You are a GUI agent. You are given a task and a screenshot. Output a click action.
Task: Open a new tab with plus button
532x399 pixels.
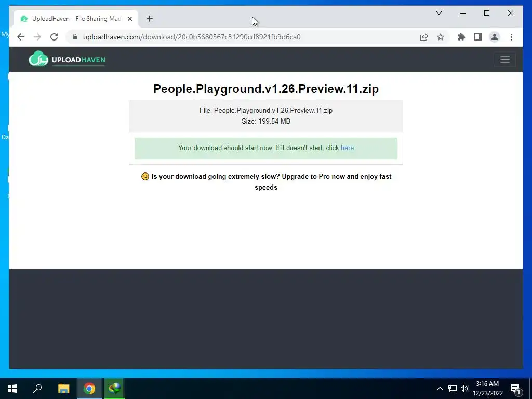point(150,19)
